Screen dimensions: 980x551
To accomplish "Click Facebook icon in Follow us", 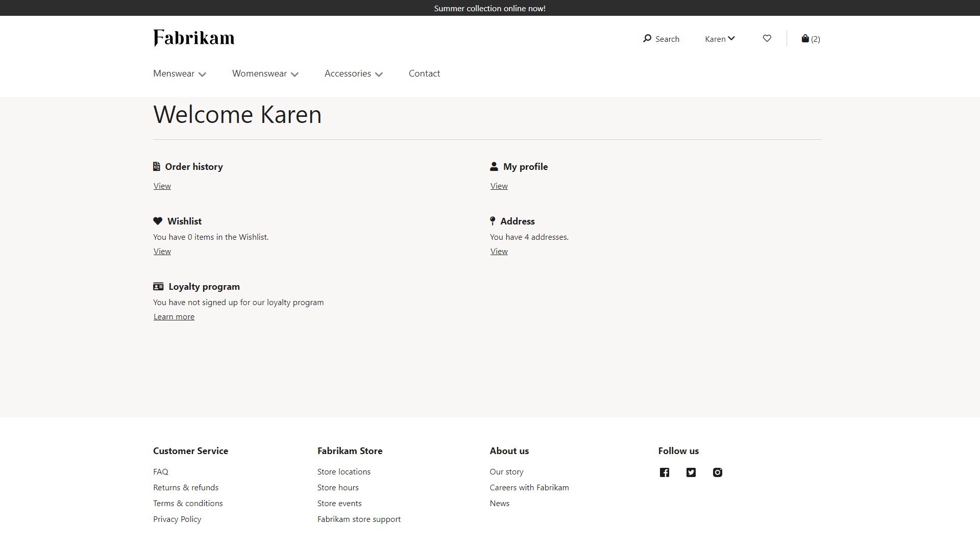I will [665, 471].
